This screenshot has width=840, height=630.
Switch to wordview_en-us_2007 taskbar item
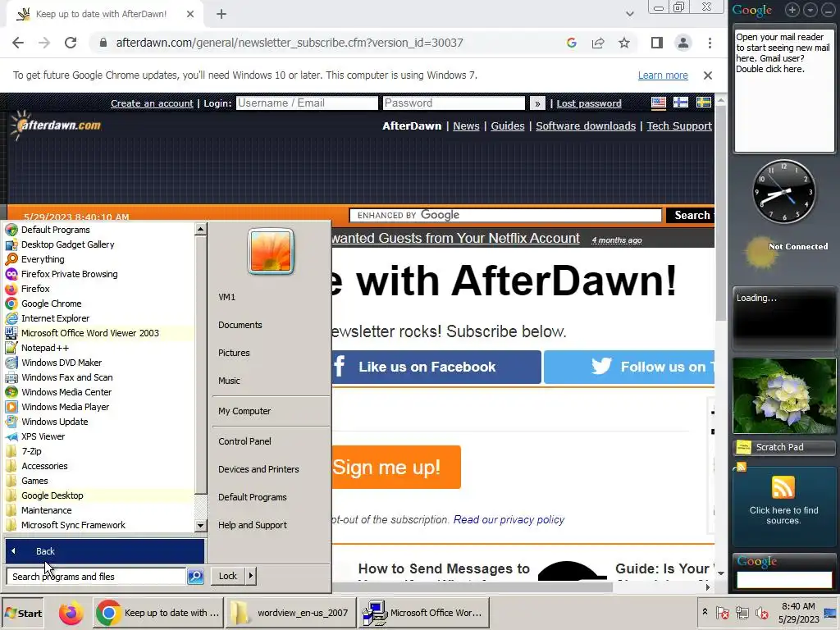pyautogui.click(x=291, y=613)
